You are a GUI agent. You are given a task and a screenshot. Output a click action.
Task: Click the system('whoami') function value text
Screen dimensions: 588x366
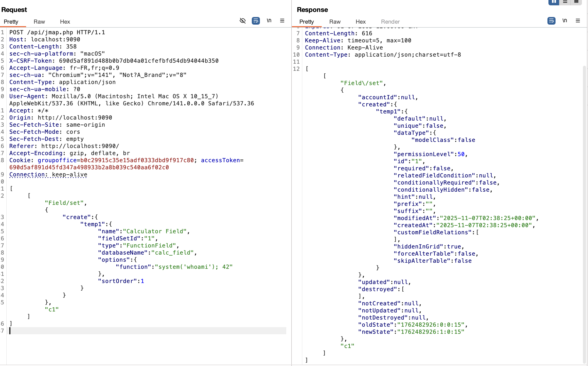(x=194, y=267)
